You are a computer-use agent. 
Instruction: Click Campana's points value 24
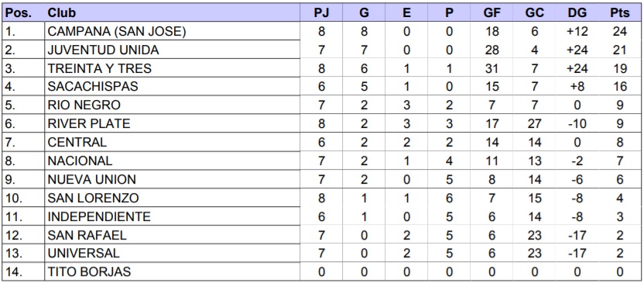coord(620,31)
